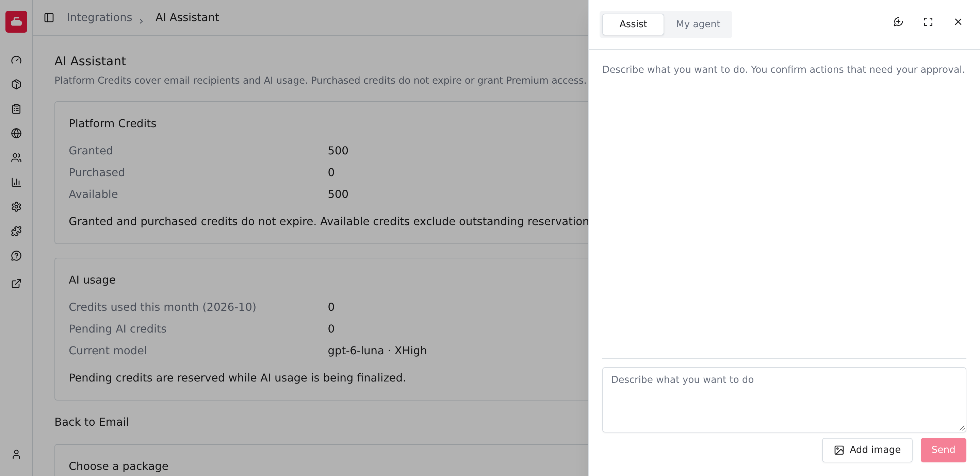Click the AI Assistant breadcrumb
This screenshot has height=476, width=980.
click(187, 17)
